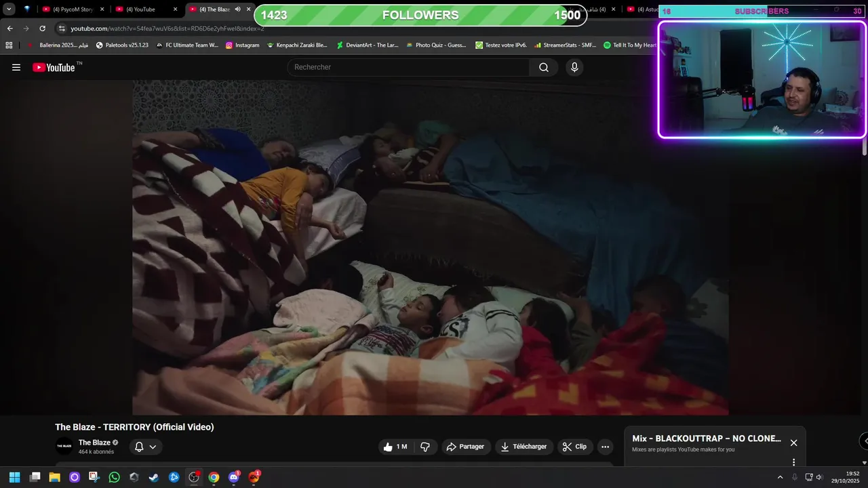Switch to the PsycoM Story tab
The height and width of the screenshot is (488, 868).
click(73, 9)
